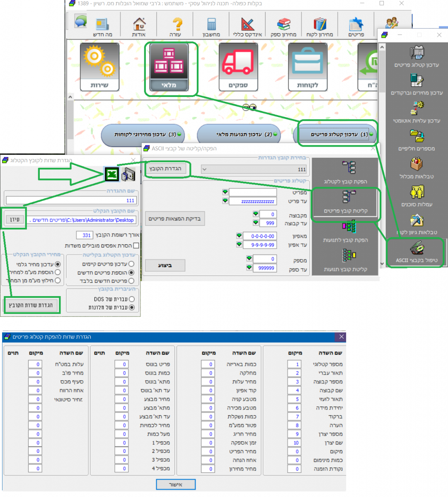Click the side panel scrollbar down arrow
448x497 pixels.
point(382,263)
